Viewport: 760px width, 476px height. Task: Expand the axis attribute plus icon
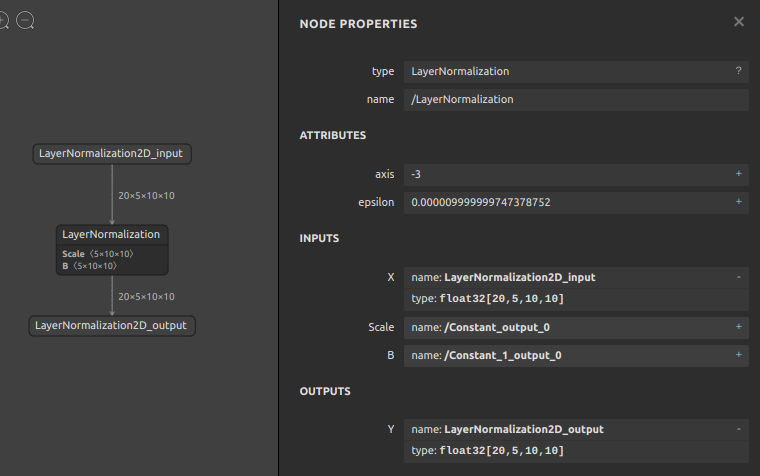point(738,174)
